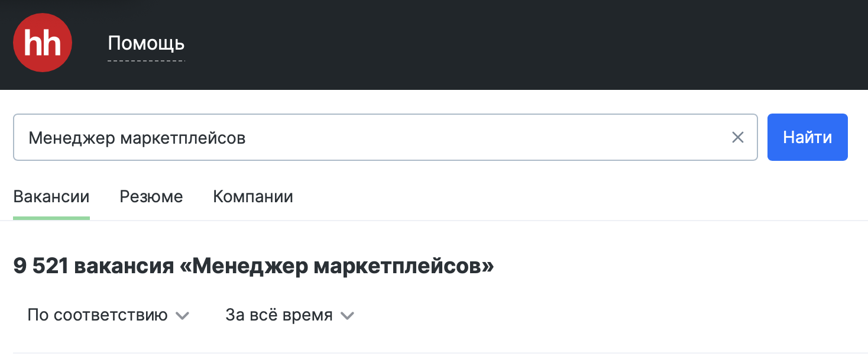Click the 9 521 вакансия results heading
The height and width of the screenshot is (356, 868).
pyautogui.click(x=95, y=267)
